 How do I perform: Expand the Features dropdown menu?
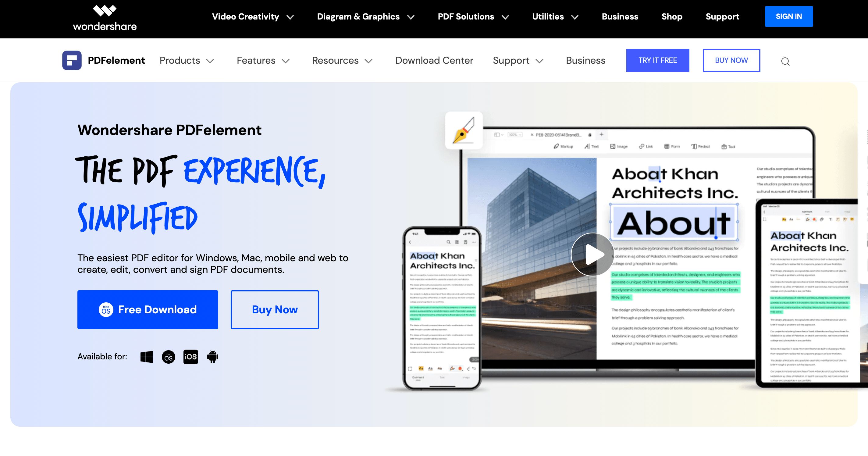click(x=262, y=60)
